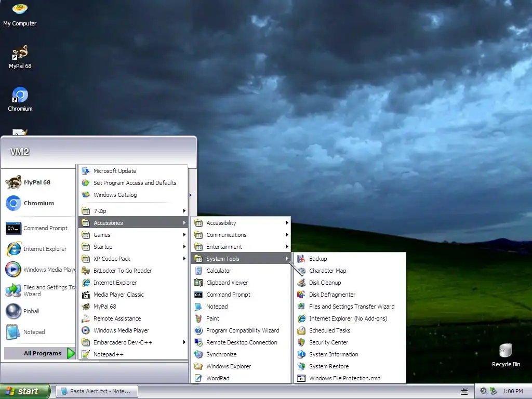Launch Notepad++ from All Programs
Screen dimensions: 532x399
coord(133,354)
